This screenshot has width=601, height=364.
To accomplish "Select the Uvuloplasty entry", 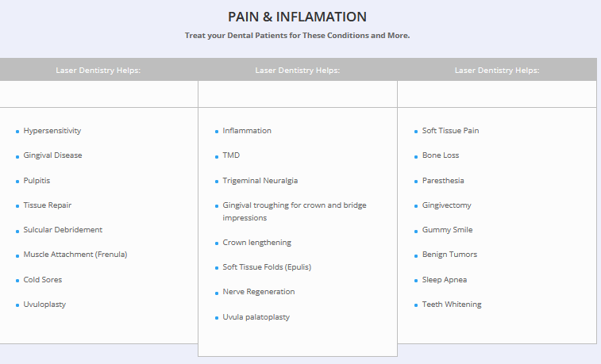I will (46, 305).
